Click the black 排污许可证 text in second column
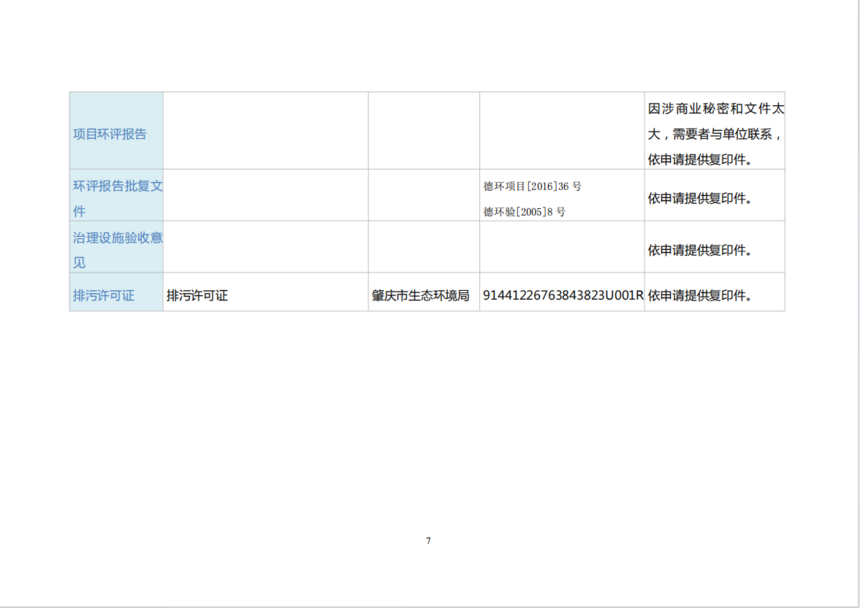 (x=197, y=296)
